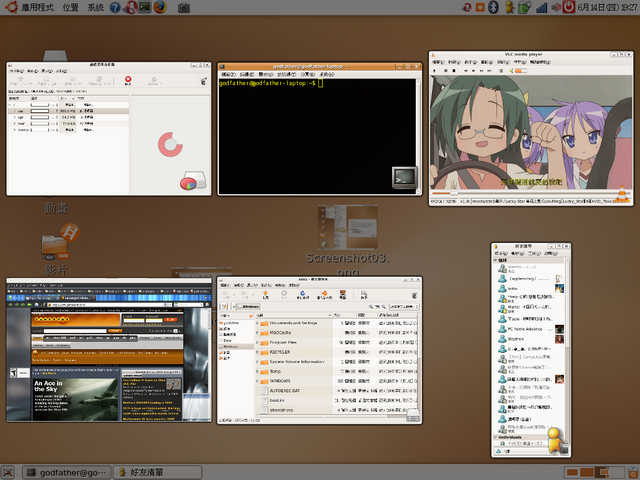Click the Reload icon in file manager toolbar
Image resolution: width=640 pixels, height=480 pixels.
(302, 294)
